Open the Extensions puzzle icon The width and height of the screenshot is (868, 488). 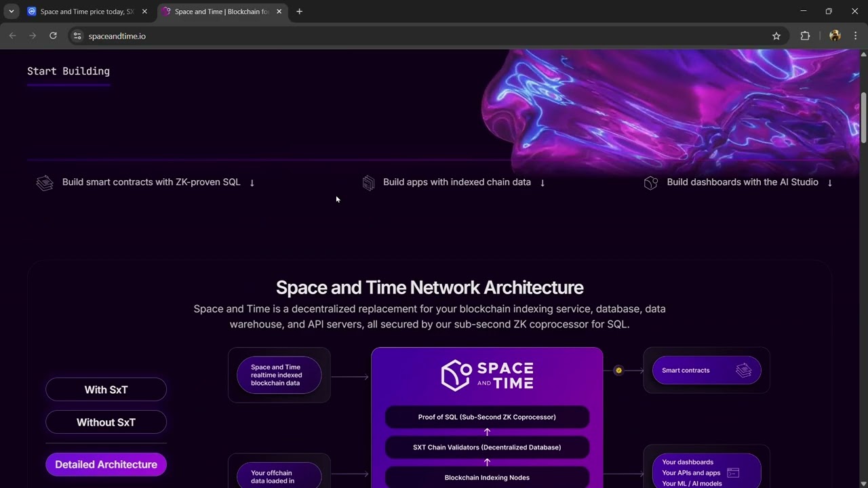click(805, 36)
